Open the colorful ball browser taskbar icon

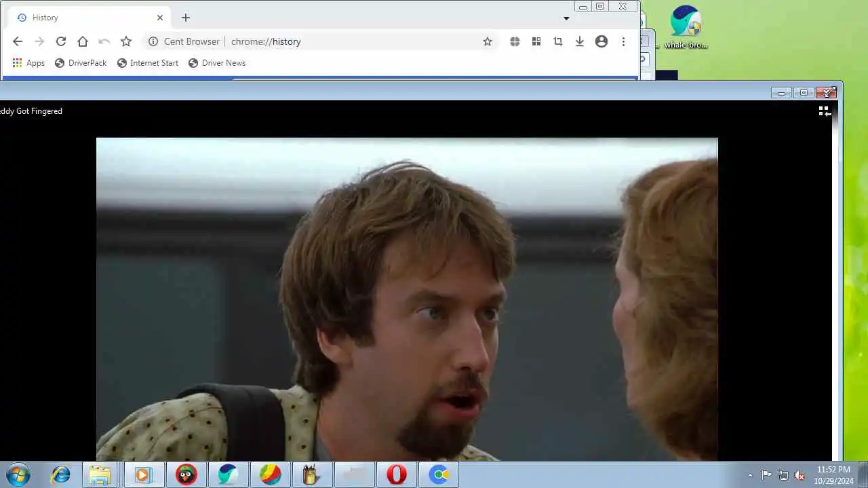pos(270,474)
